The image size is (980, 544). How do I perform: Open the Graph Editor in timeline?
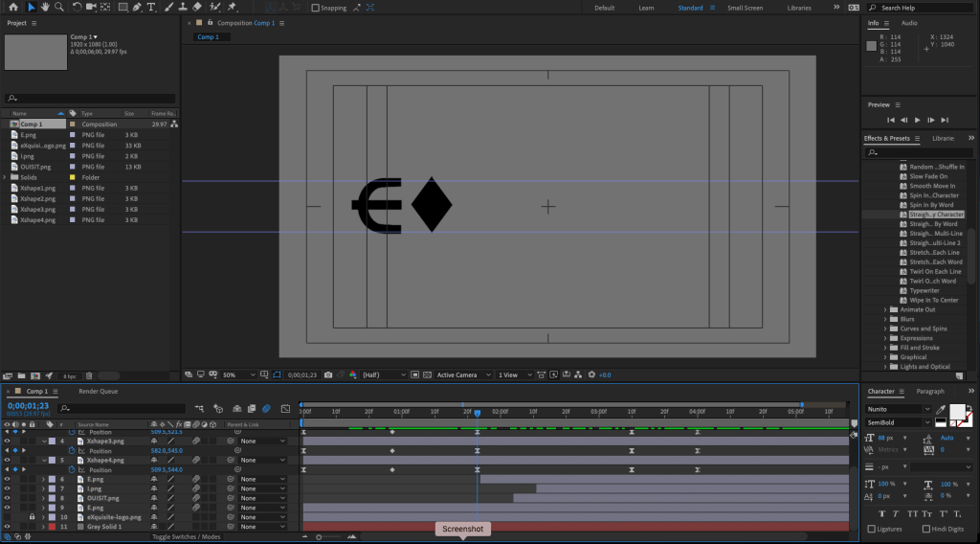(x=285, y=409)
